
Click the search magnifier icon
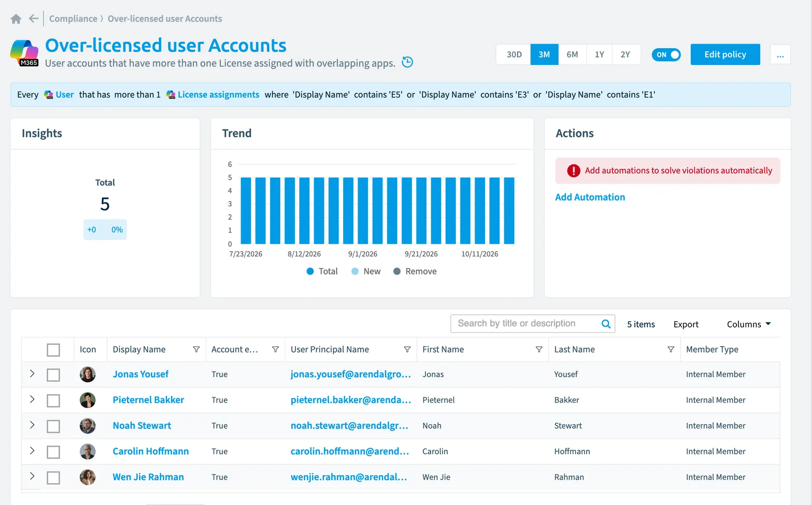606,324
